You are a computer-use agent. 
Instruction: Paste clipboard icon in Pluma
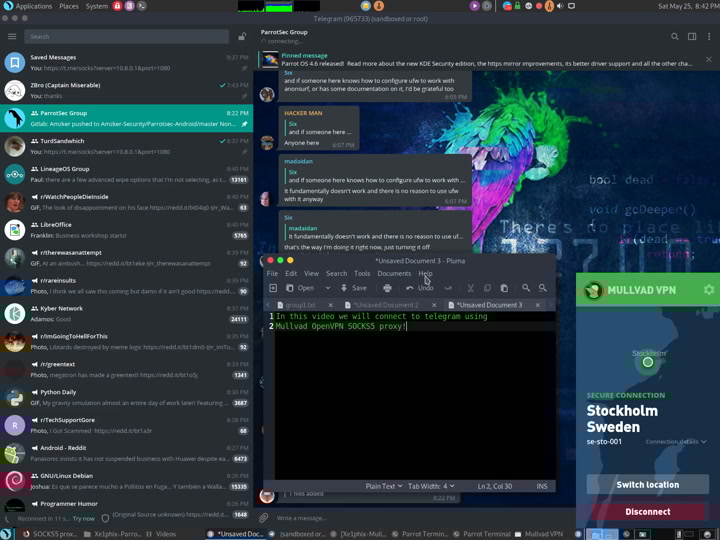[x=504, y=288]
